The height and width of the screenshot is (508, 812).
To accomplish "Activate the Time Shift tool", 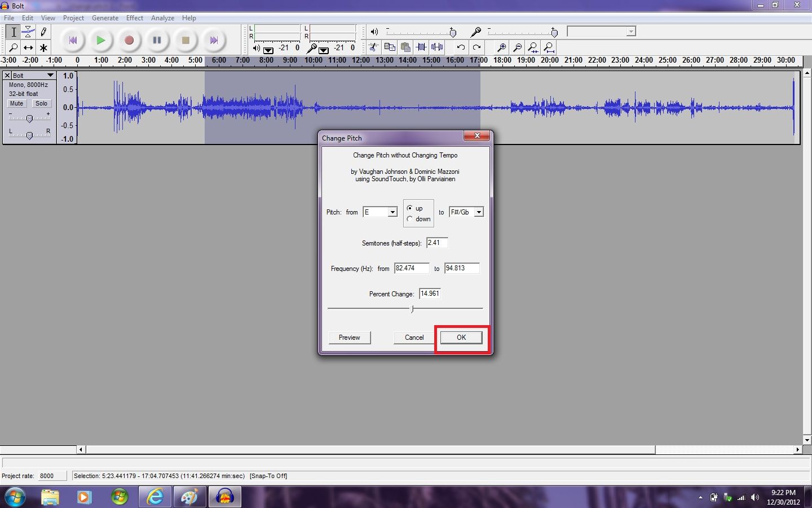I will coord(28,47).
